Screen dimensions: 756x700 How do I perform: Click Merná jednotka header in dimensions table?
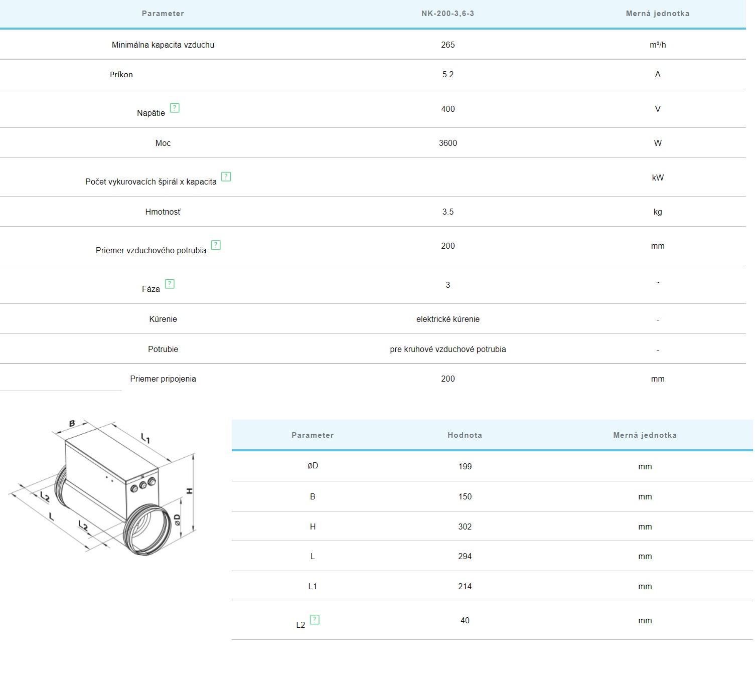pos(645,435)
